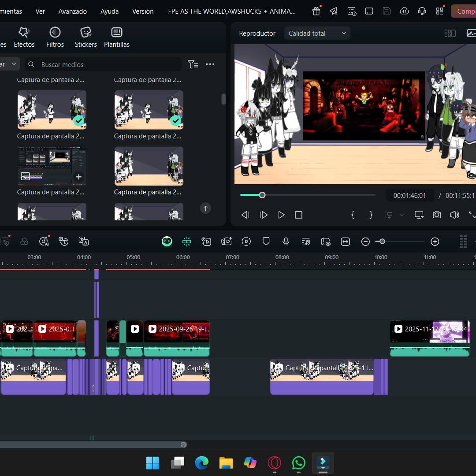The height and width of the screenshot is (476, 476).
Task: Click the zoom-out minus timeline icon
Action: click(365, 242)
